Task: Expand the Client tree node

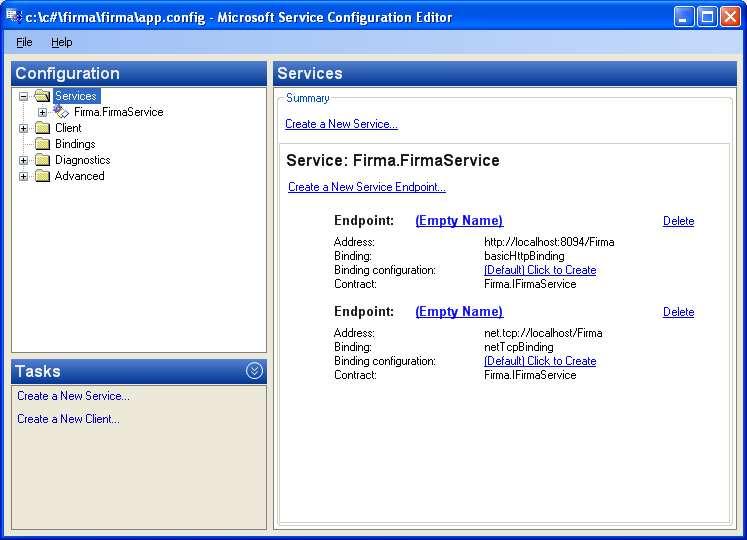Action: coord(23,128)
